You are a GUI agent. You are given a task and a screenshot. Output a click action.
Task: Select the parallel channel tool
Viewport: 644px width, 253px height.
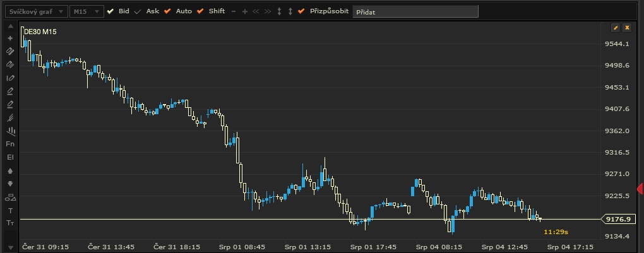(10, 64)
